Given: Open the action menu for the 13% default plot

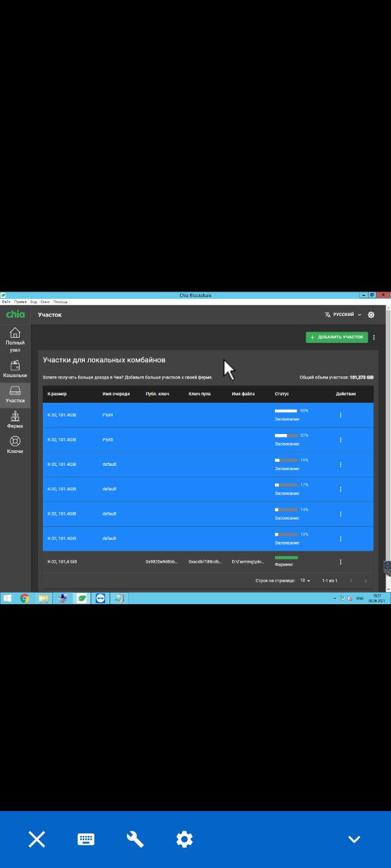Looking at the screenshot, I should pyautogui.click(x=340, y=538).
